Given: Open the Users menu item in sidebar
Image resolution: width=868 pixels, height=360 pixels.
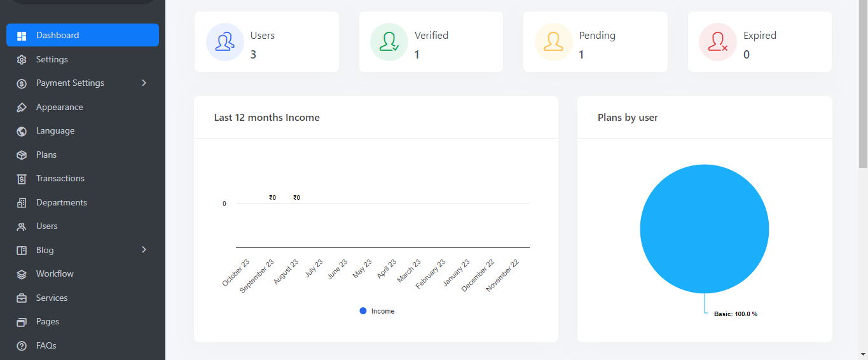Looking at the screenshot, I should point(47,226).
